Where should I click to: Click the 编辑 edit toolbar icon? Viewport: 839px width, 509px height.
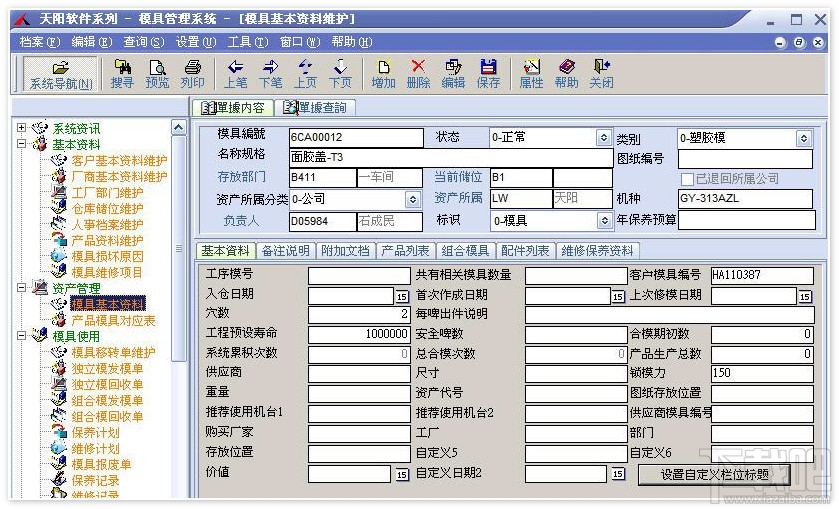coord(453,74)
